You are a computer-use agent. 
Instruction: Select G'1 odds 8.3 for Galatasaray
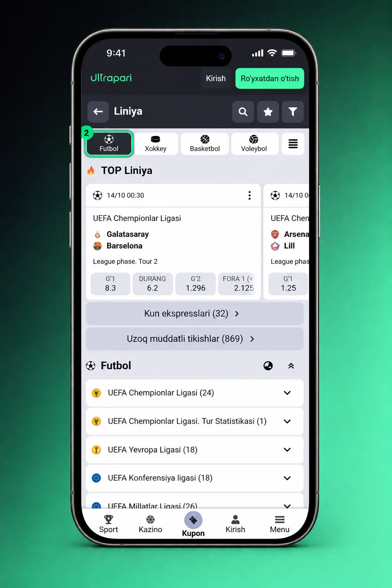point(110,284)
